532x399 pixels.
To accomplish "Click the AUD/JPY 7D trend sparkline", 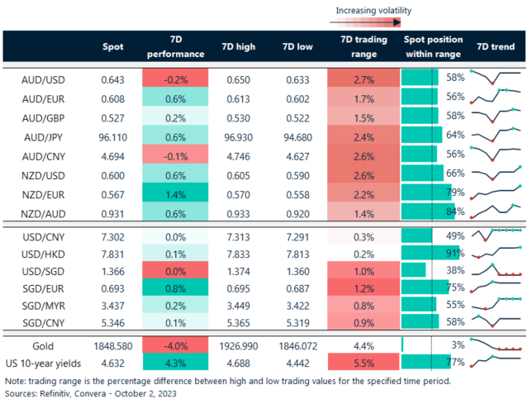I will (496, 135).
